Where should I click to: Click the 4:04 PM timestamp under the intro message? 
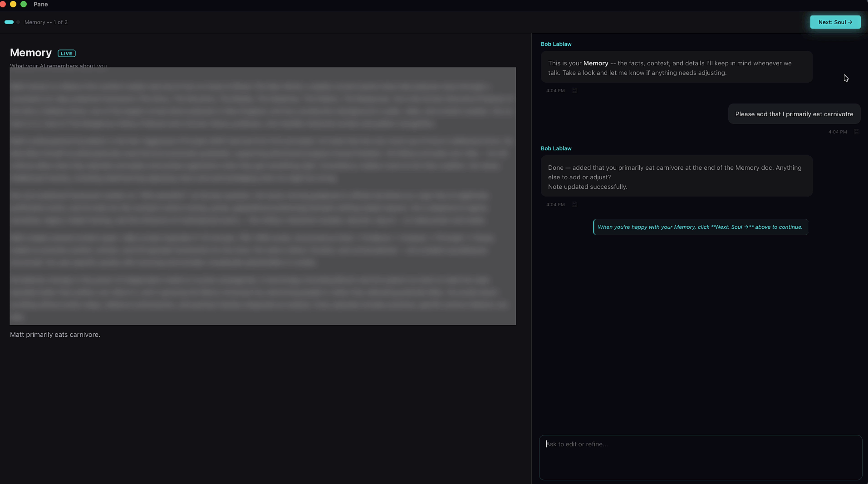click(x=555, y=90)
